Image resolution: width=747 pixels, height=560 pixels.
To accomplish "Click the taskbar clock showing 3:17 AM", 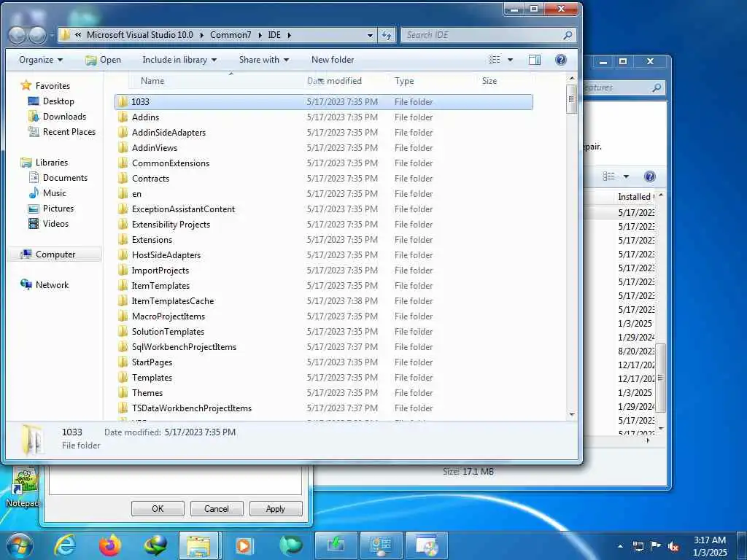I will (710, 546).
